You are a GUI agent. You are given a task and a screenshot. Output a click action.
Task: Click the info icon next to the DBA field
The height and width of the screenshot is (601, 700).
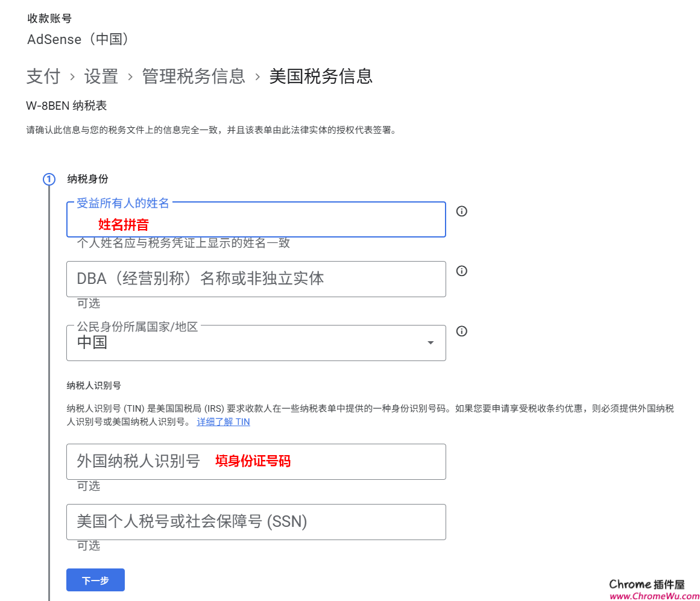point(461,271)
